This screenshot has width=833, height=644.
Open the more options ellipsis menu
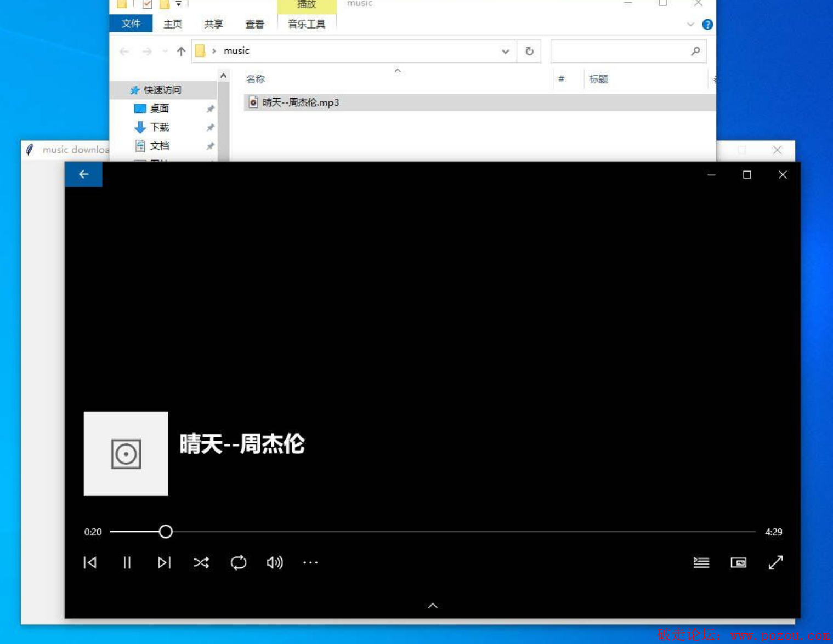pos(310,563)
